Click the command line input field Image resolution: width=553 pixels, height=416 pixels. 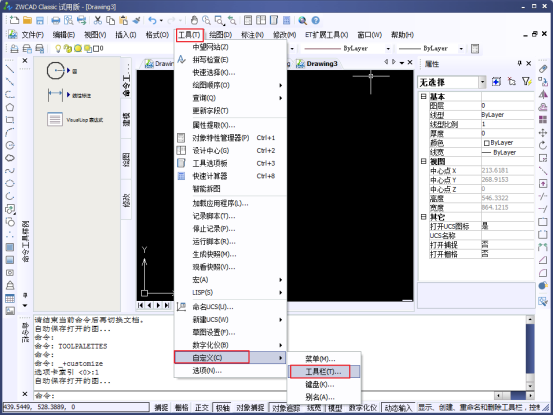(263, 396)
